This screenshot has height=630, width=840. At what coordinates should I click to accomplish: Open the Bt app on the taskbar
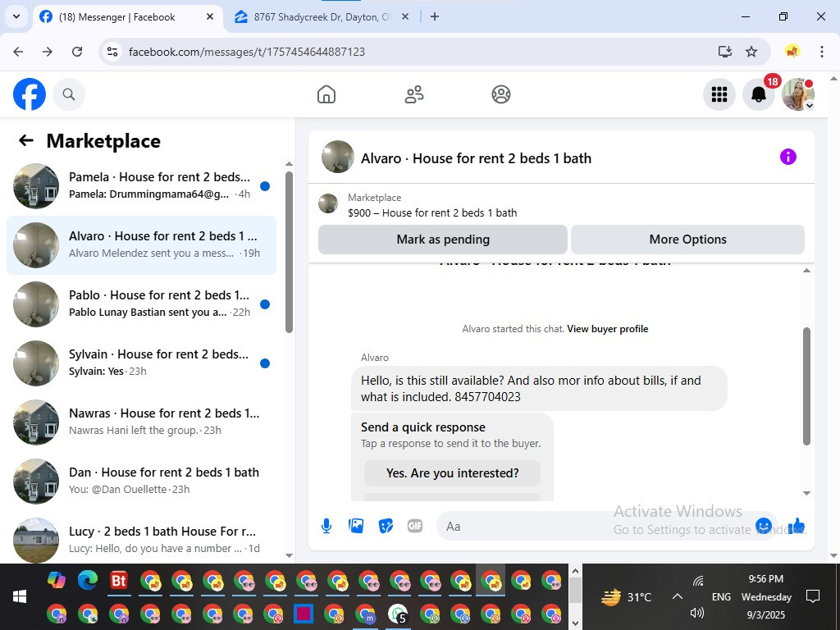(119, 580)
